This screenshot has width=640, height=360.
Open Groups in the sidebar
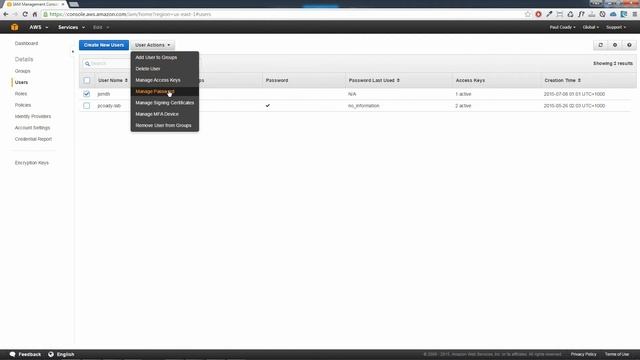click(x=22, y=71)
